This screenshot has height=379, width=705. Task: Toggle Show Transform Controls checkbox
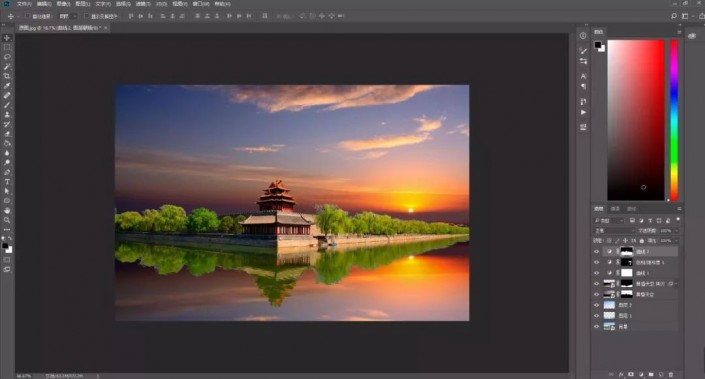pos(87,16)
